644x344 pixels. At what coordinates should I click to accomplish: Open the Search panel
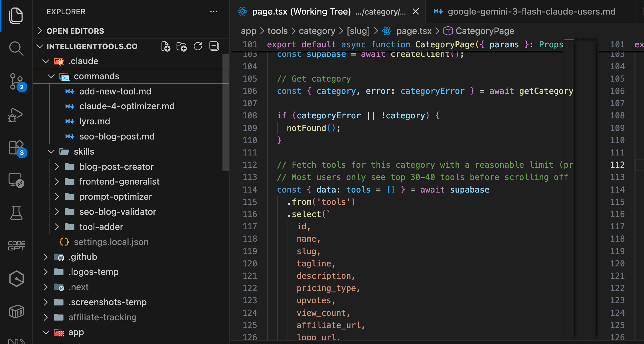16,48
